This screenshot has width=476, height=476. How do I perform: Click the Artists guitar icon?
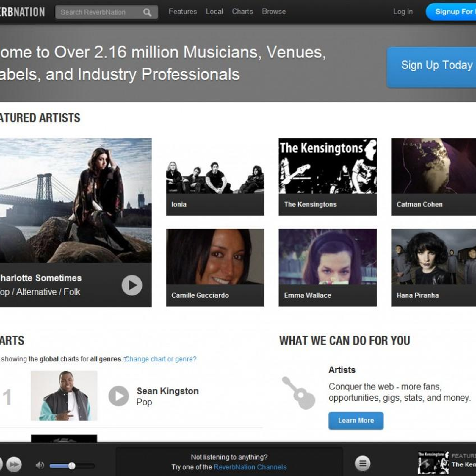point(298,393)
